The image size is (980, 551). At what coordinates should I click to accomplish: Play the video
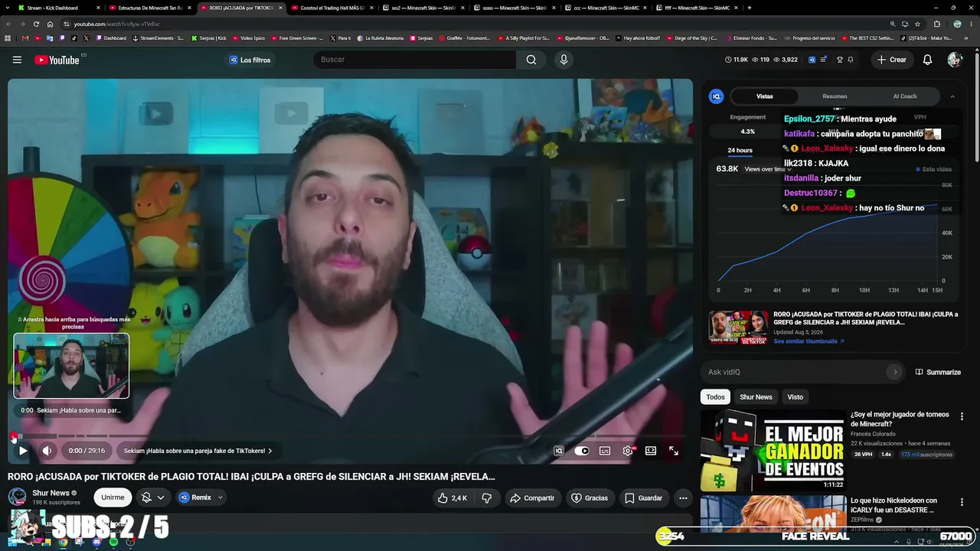[23, 451]
